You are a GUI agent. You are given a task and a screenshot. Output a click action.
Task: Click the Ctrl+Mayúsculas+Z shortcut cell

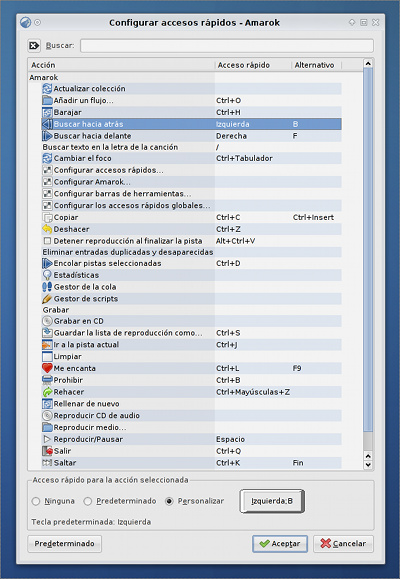(253, 392)
